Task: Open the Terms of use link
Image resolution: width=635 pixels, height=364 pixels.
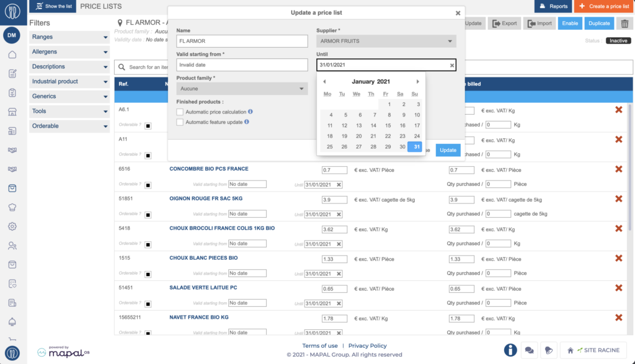Action: point(320,346)
